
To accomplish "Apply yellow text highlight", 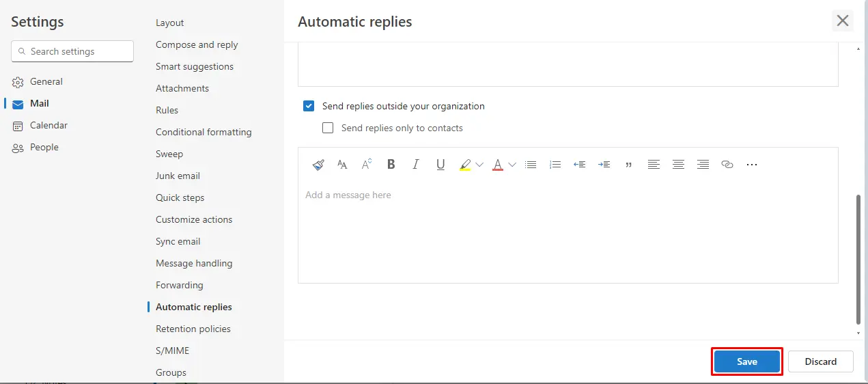I will [465, 165].
